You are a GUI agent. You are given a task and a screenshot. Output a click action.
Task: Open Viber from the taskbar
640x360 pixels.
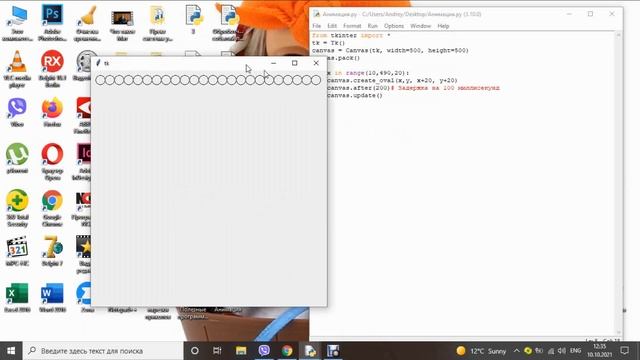point(264,351)
